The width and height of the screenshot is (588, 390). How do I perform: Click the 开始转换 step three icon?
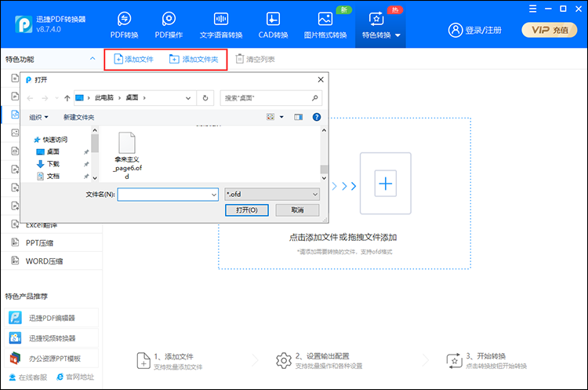click(455, 361)
